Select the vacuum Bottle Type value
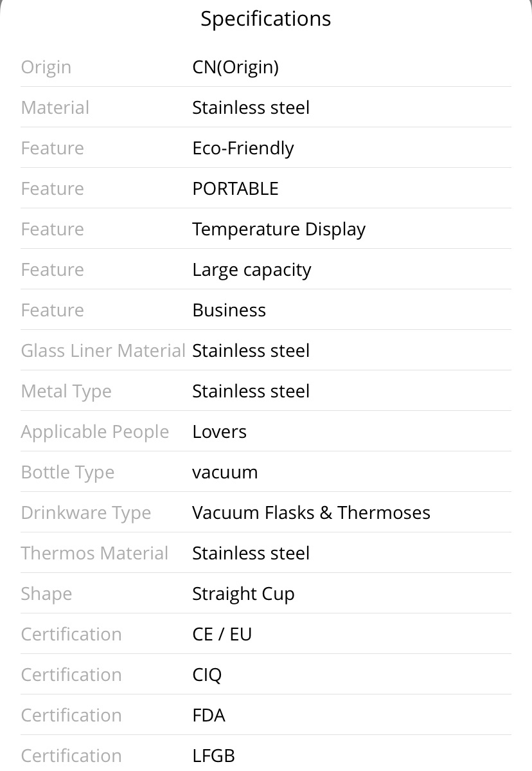Image resolution: width=532 pixels, height=771 pixels. pos(225,473)
